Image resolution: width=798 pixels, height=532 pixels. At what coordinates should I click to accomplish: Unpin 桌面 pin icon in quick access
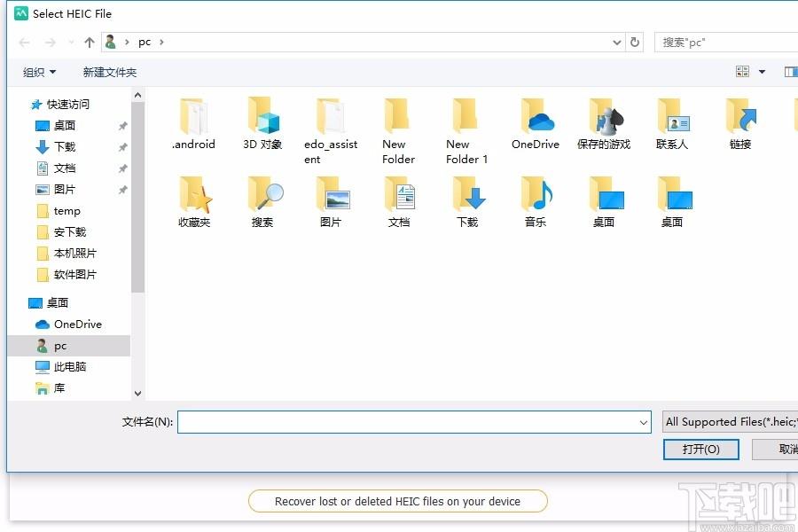122,126
